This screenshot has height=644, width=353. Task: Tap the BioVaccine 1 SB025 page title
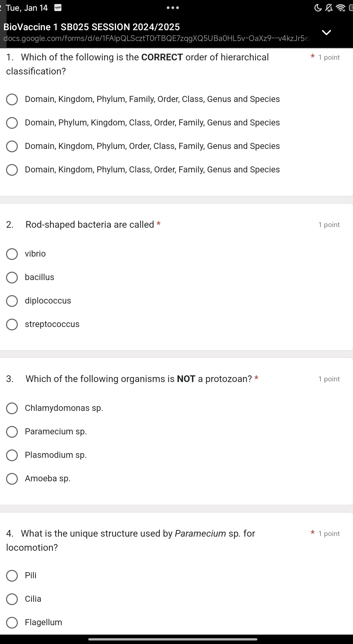click(x=92, y=27)
